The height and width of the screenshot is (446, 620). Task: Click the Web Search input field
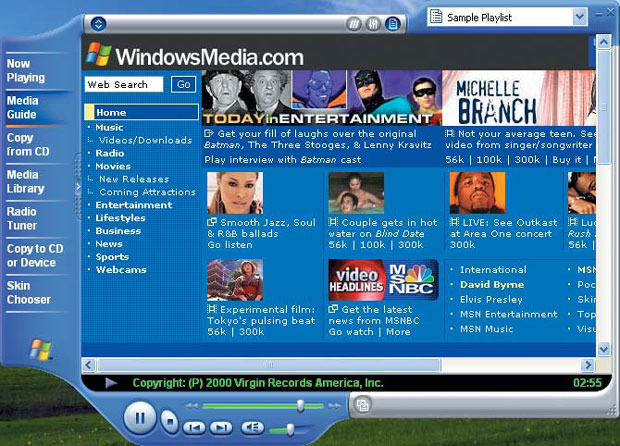(x=123, y=84)
